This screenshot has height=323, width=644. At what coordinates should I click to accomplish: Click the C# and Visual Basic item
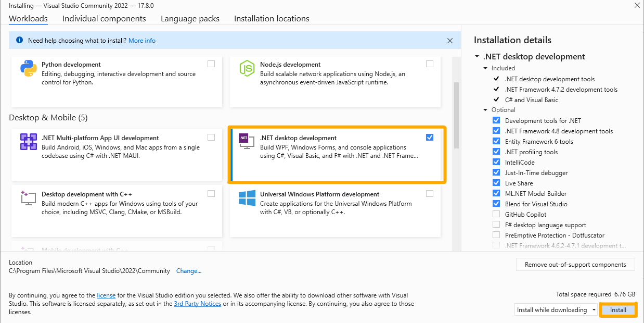[532, 100]
